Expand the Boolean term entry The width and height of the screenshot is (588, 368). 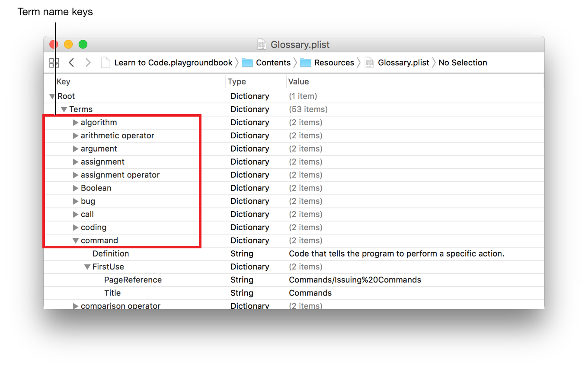coord(76,188)
